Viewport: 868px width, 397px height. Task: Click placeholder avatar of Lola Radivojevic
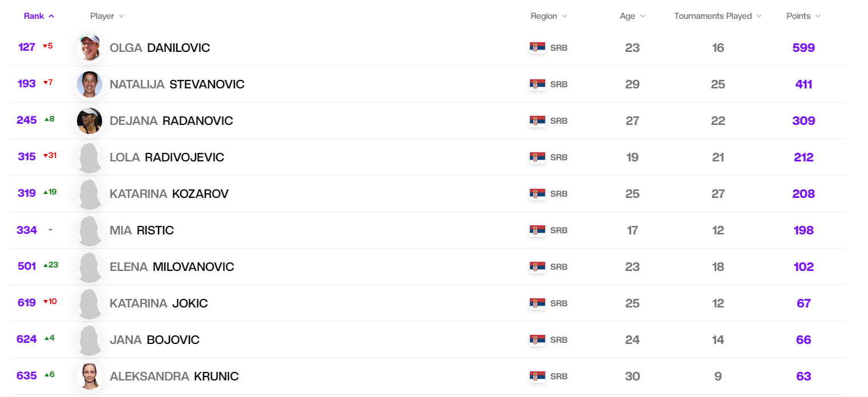(x=90, y=157)
